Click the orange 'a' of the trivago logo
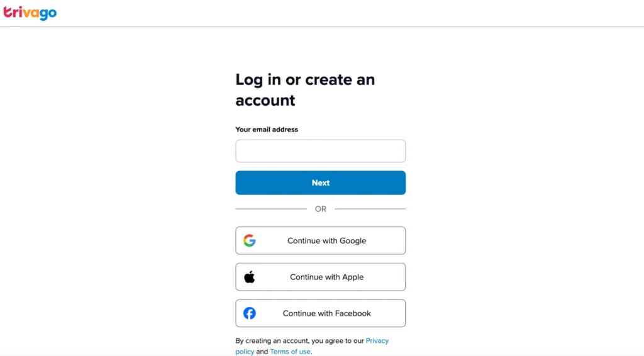Viewport: 644px width, 356px height. [x=35, y=14]
